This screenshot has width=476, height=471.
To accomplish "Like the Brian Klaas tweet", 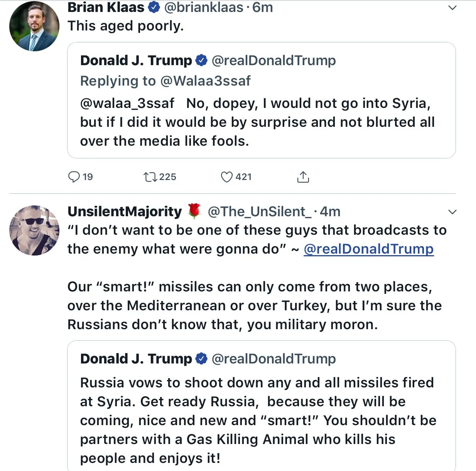I will pos(226,177).
